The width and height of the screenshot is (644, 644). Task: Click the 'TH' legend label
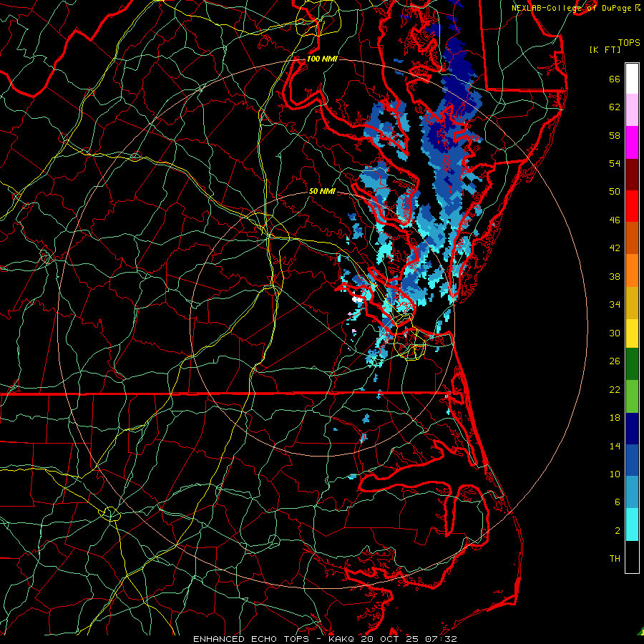pos(615,559)
